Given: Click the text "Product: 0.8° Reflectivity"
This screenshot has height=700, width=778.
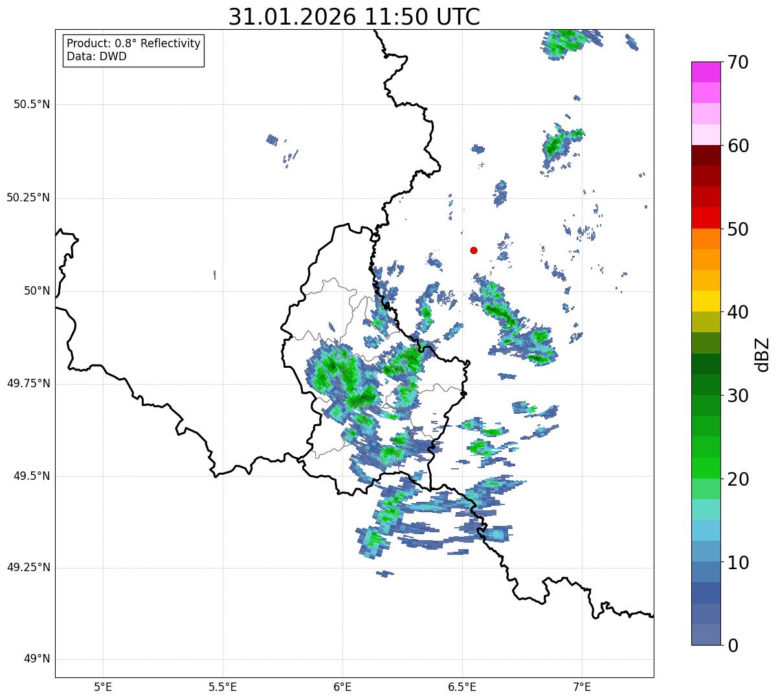Looking at the screenshot, I should (134, 43).
